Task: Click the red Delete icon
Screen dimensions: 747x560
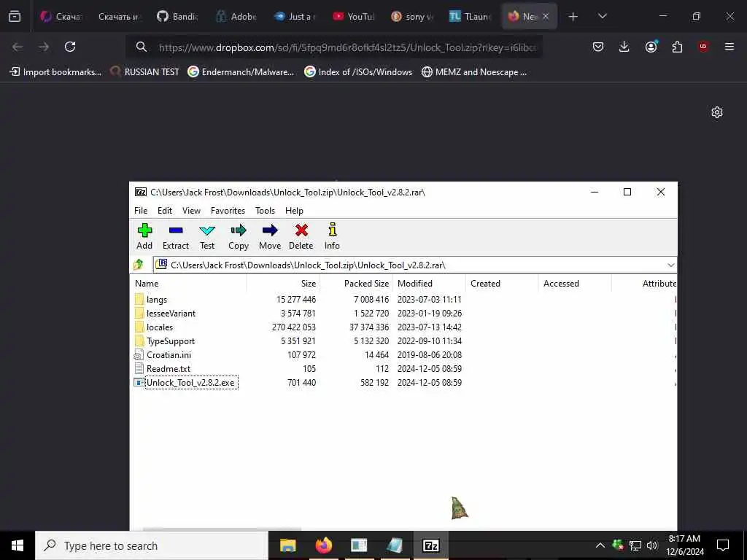Action: point(301,236)
